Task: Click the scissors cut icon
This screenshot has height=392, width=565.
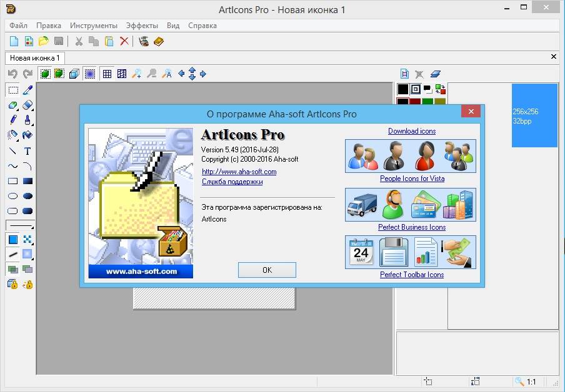Action: tap(79, 41)
